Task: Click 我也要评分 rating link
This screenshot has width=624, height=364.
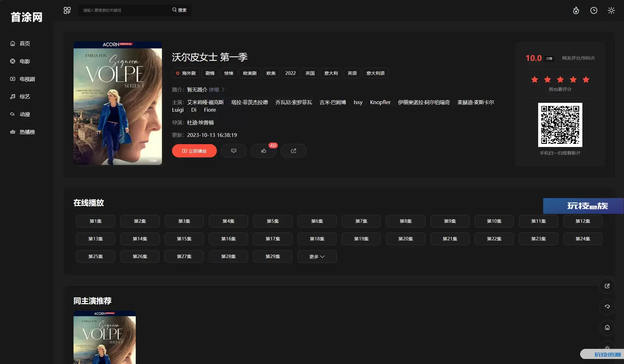Action: coord(560,89)
